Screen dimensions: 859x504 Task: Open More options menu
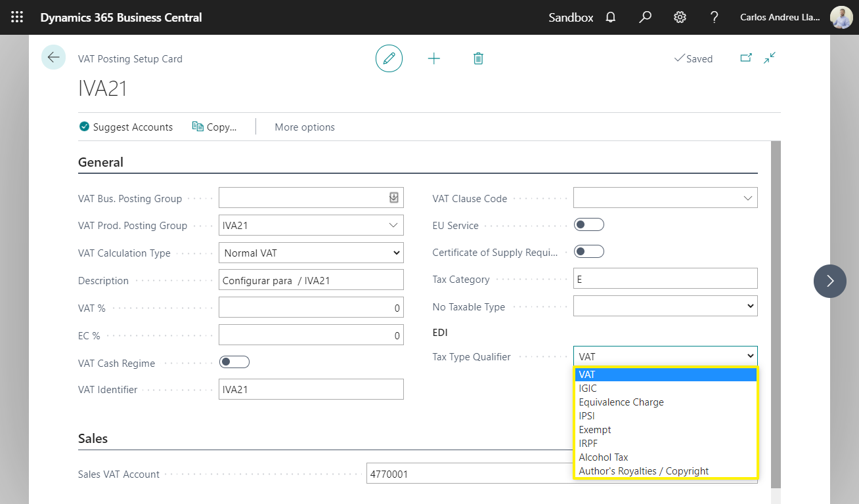click(x=305, y=127)
